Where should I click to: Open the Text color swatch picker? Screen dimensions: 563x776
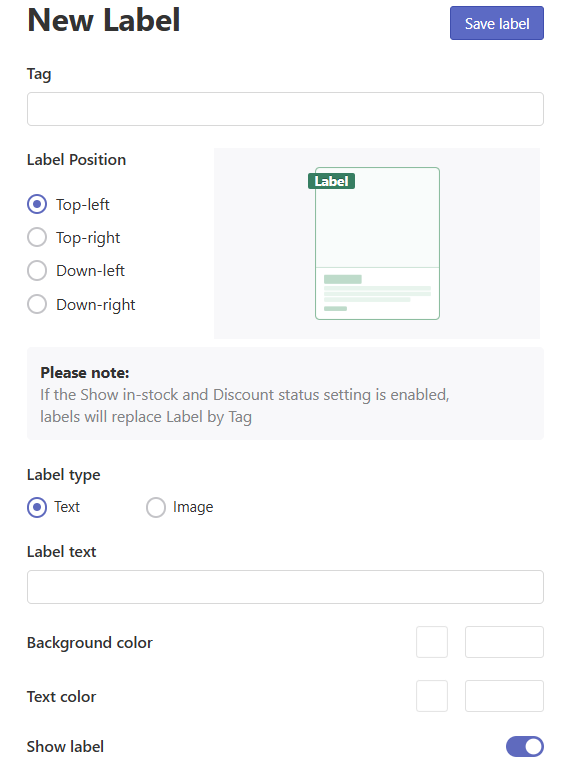(432, 696)
